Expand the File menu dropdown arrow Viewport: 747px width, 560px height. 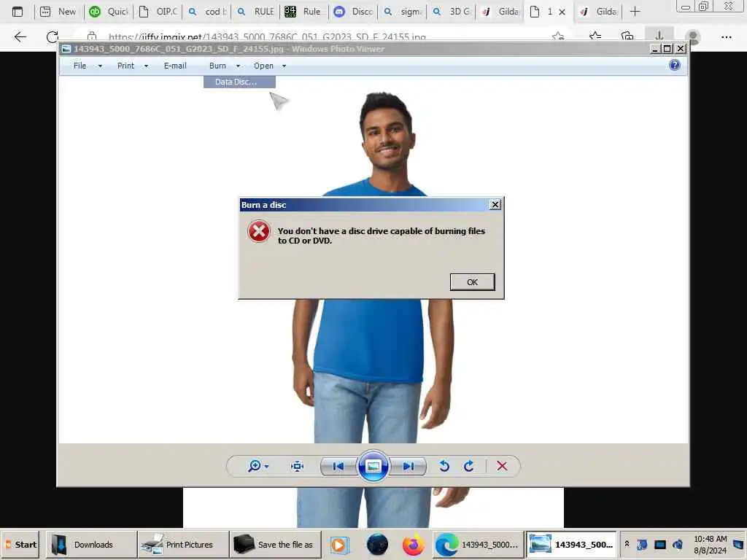(x=100, y=66)
